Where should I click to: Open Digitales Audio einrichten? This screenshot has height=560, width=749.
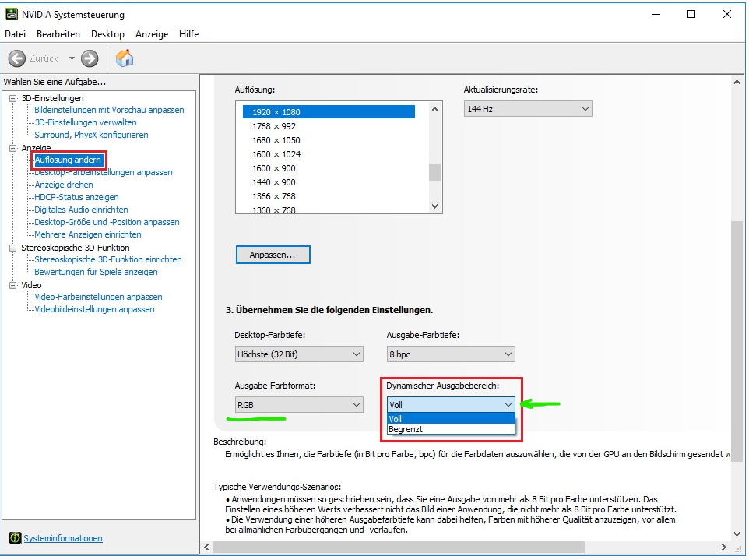pyautogui.click(x=81, y=210)
